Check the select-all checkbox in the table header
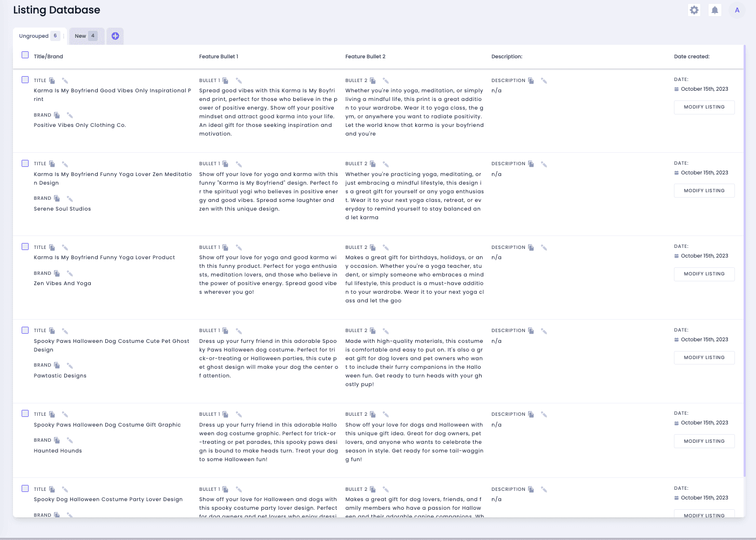 click(x=25, y=55)
